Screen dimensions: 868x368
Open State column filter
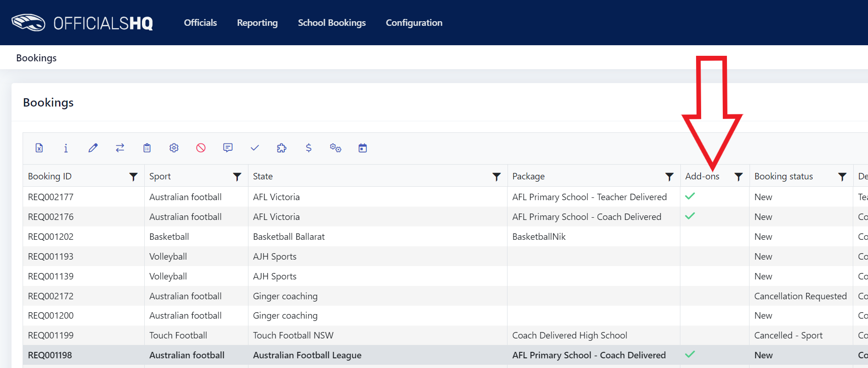click(496, 177)
